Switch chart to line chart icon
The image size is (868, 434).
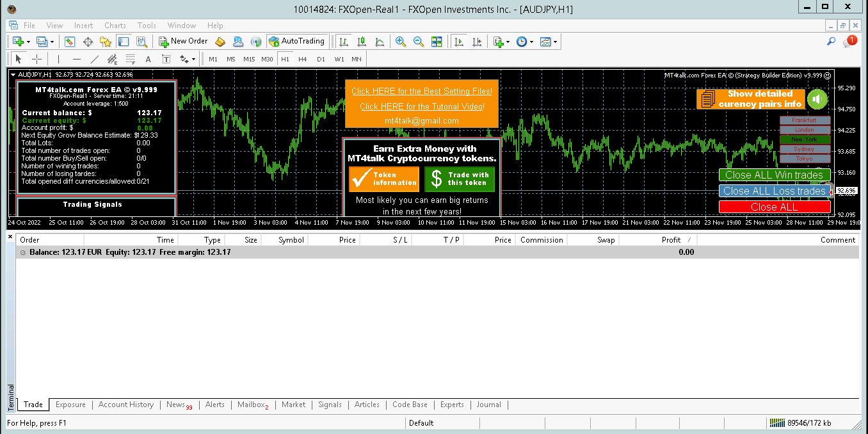pos(380,42)
